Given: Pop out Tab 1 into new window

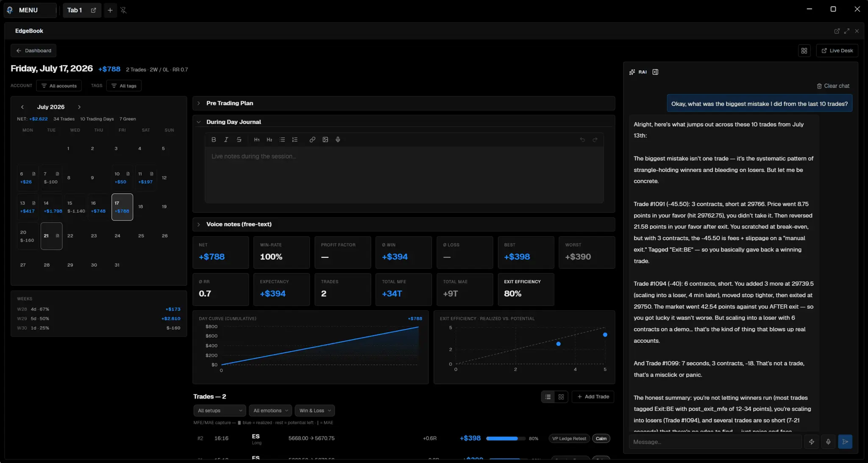Looking at the screenshot, I should click(93, 10).
